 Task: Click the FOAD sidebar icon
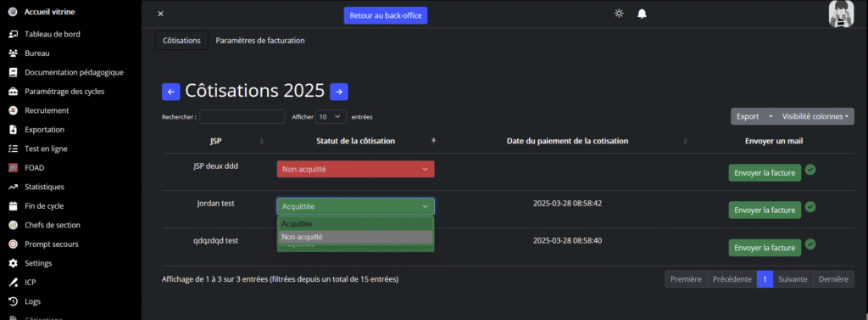(14, 167)
